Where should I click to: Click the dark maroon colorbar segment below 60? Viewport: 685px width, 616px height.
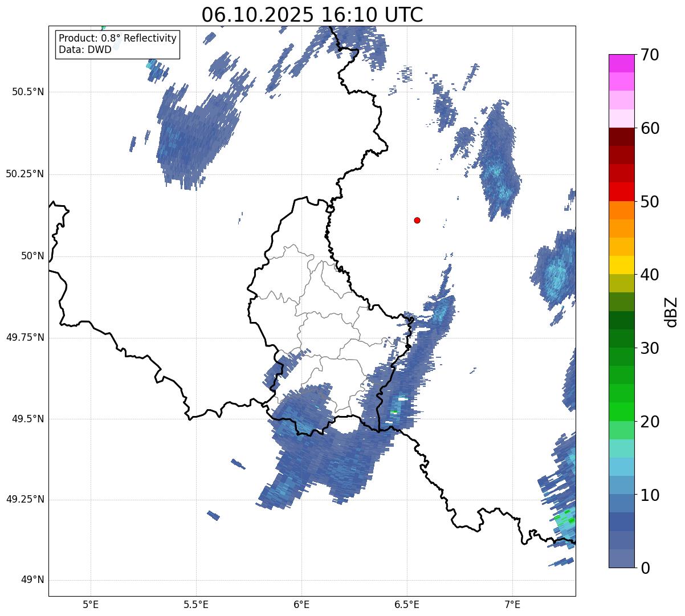[622, 137]
